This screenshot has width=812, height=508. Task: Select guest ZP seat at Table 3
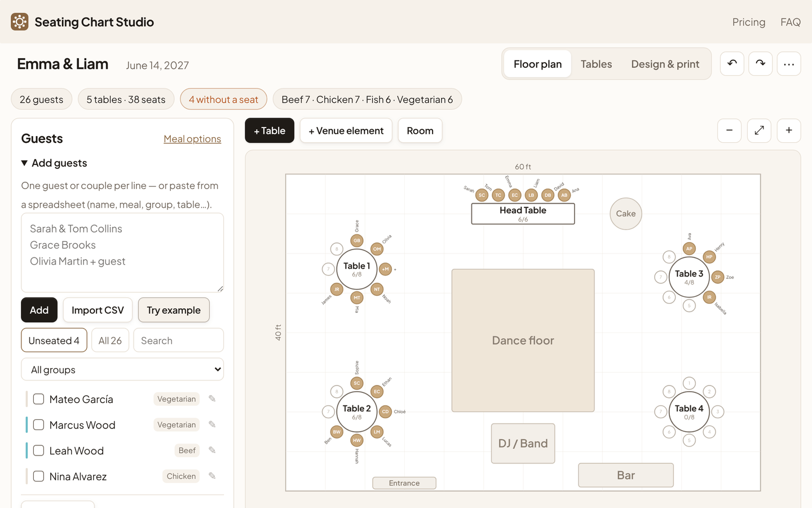[718, 277]
